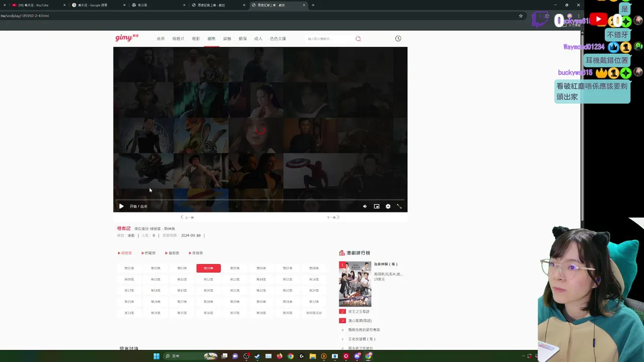Select episode 第16集
644x362 pixels.
tap(314, 279)
